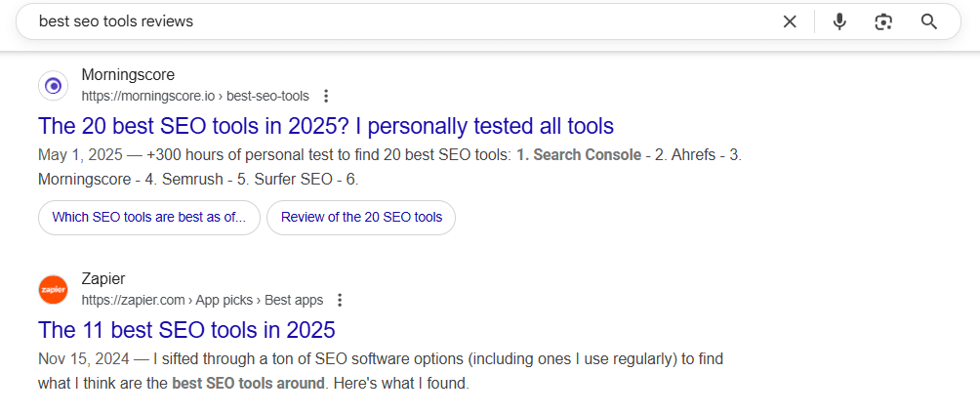This screenshot has width=980, height=414.
Task: Click the 'Which SEO tools are best as of...' chip
Action: tap(148, 218)
